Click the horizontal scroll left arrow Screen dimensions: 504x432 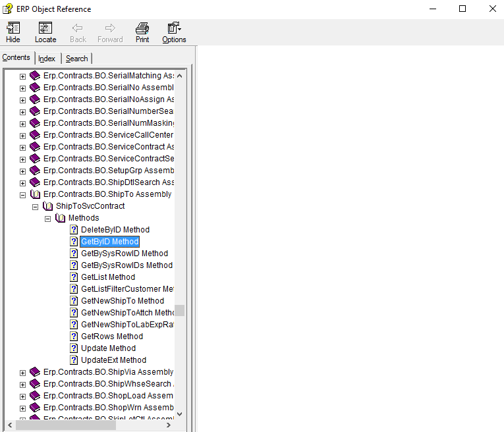[10, 425]
